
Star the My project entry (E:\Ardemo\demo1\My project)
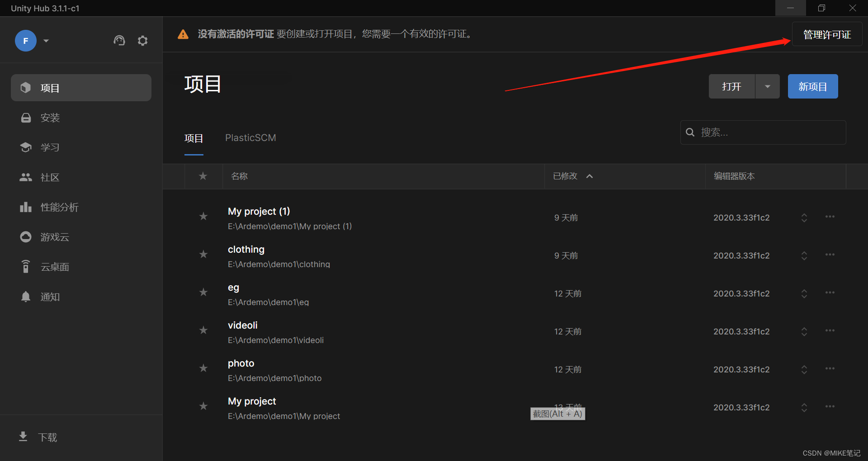(203, 406)
